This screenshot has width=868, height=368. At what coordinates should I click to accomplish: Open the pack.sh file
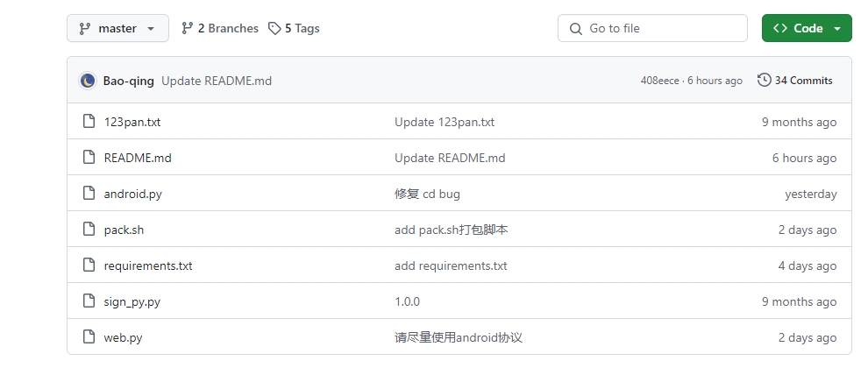coord(124,230)
